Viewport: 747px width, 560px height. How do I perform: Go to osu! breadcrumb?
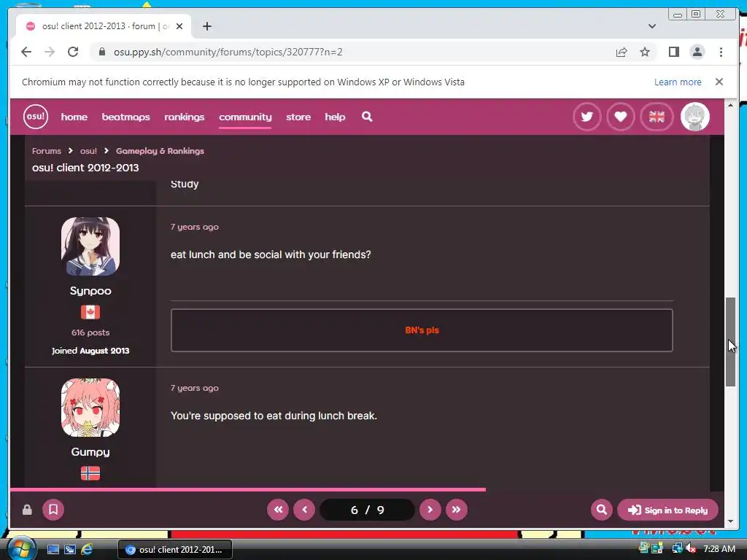pos(88,151)
